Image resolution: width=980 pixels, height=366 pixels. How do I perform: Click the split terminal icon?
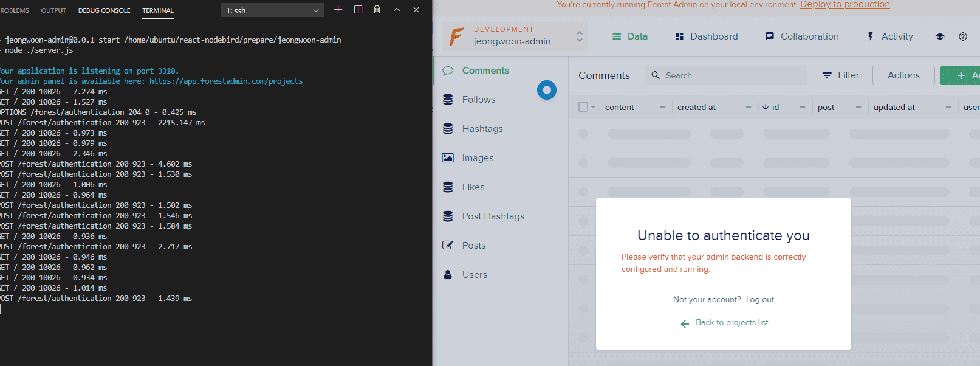click(x=358, y=10)
